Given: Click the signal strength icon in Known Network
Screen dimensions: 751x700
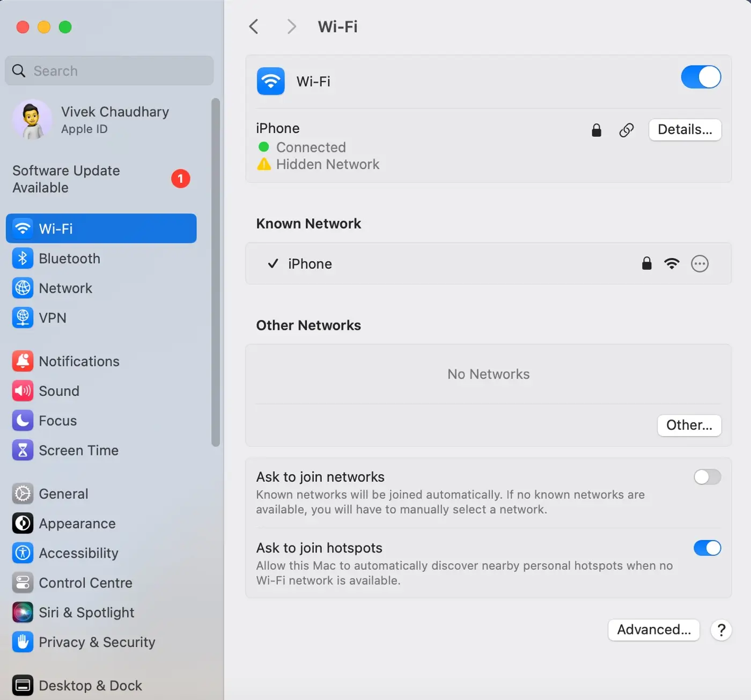Looking at the screenshot, I should tap(672, 263).
